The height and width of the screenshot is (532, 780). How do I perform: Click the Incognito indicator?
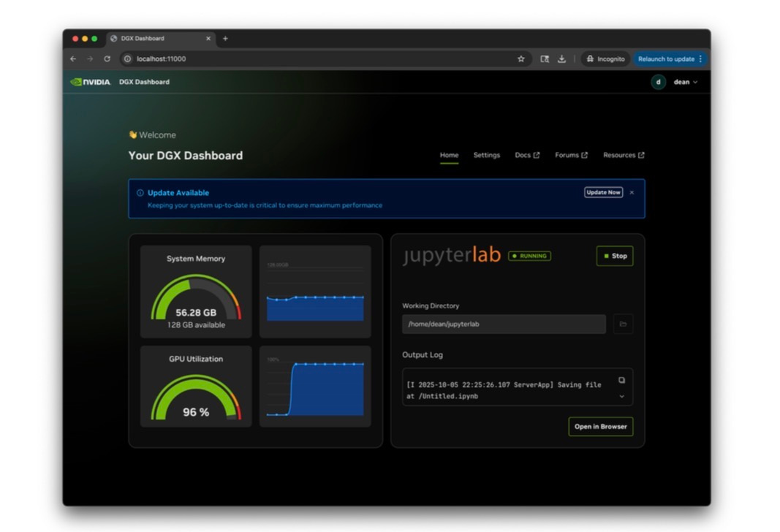coord(605,58)
